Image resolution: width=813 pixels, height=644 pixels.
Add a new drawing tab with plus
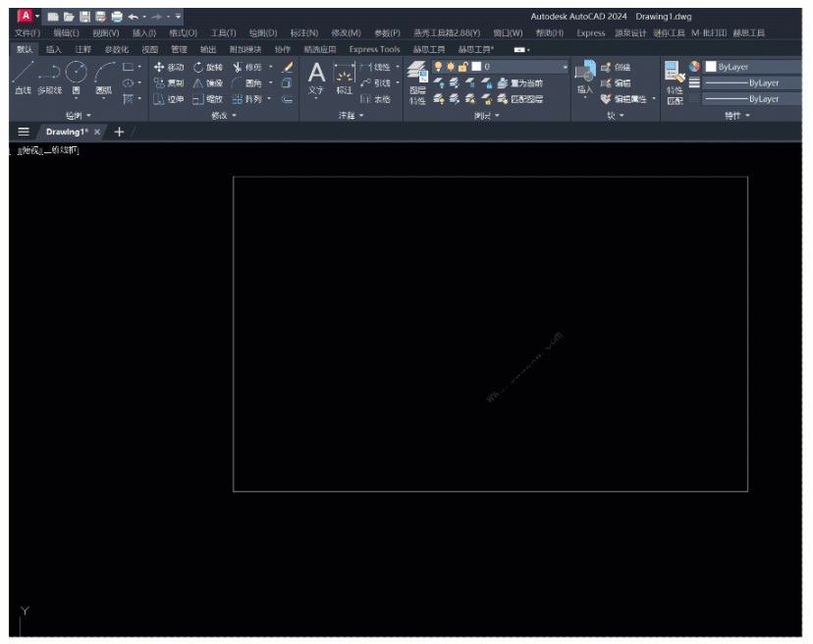119,132
